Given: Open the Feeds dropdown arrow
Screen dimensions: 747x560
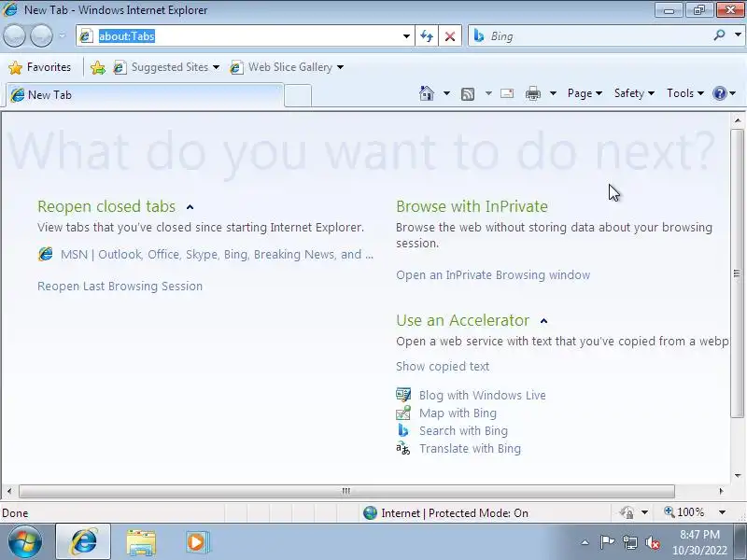Looking at the screenshot, I should point(488,93).
